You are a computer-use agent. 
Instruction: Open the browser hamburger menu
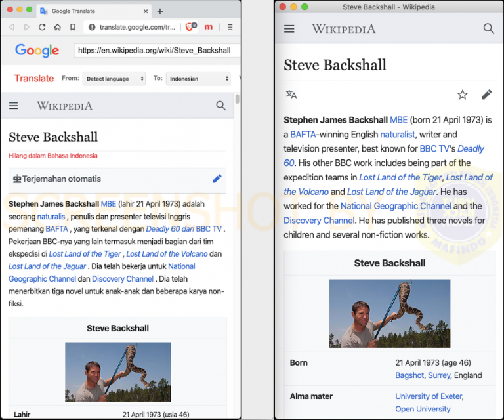230,27
